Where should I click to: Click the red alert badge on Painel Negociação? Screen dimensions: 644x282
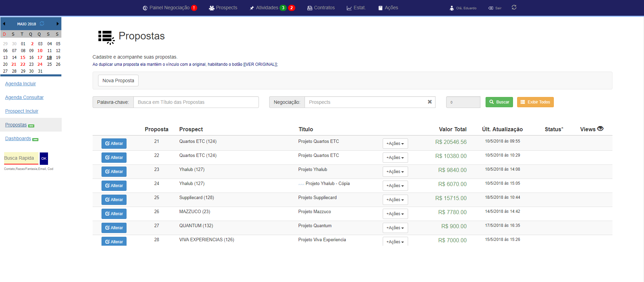(x=194, y=8)
